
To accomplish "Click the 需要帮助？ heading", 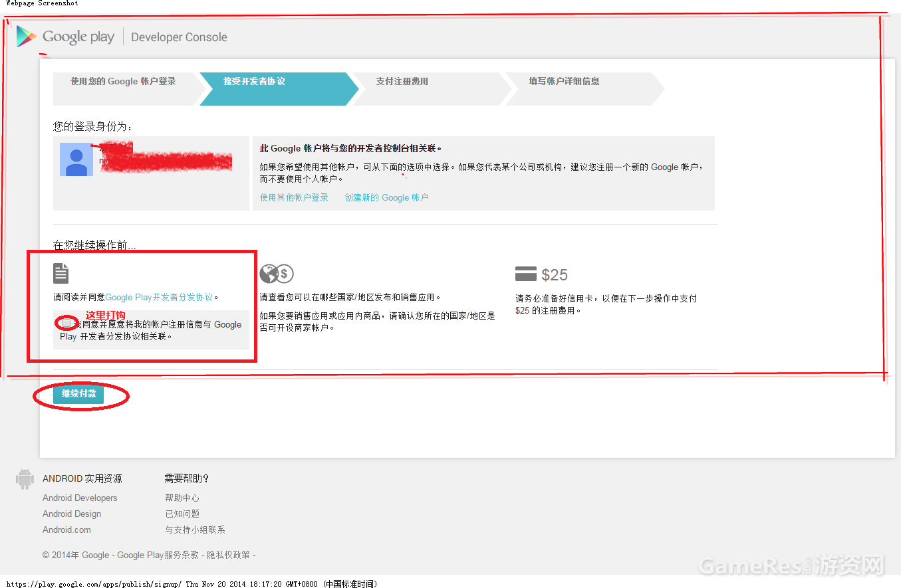I will click(187, 478).
